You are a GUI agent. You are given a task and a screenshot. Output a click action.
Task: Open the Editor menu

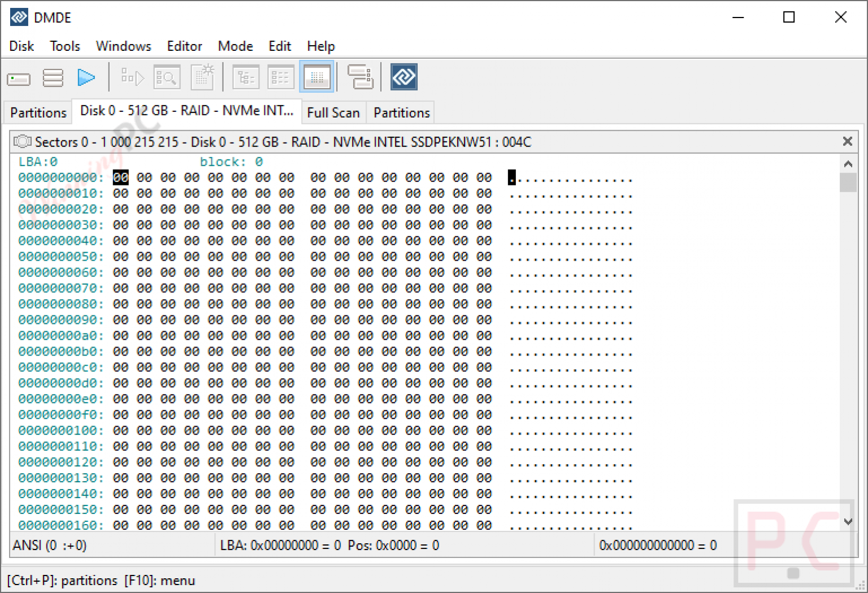click(185, 46)
